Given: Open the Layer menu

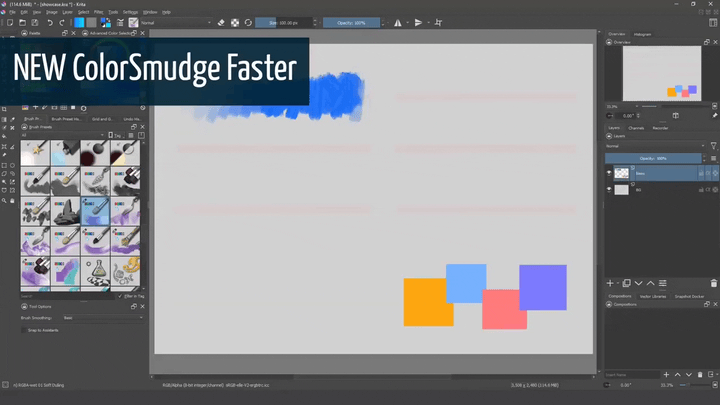Looking at the screenshot, I should [67, 12].
